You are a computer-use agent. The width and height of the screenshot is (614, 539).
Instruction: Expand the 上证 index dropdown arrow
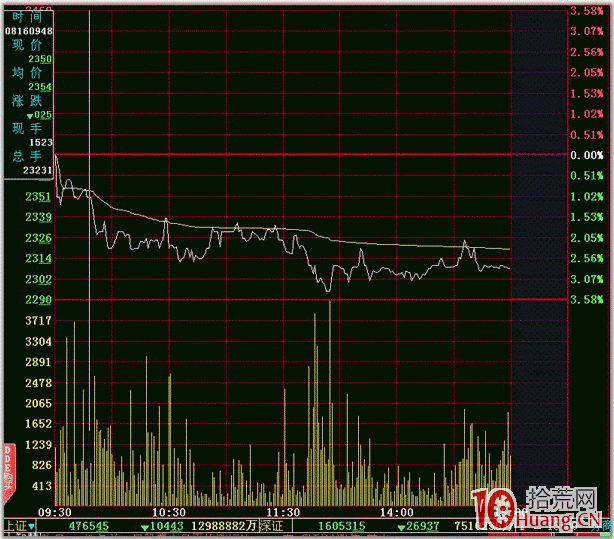(x=31, y=526)
